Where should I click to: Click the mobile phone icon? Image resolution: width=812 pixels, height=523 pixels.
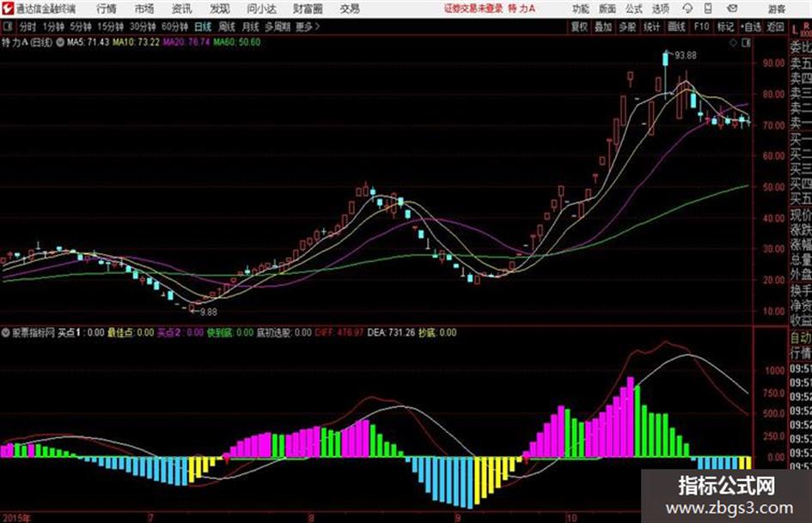(708, 9)
